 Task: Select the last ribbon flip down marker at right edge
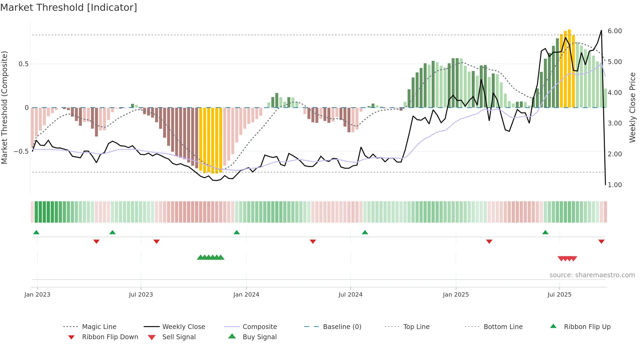click(601, 242)
